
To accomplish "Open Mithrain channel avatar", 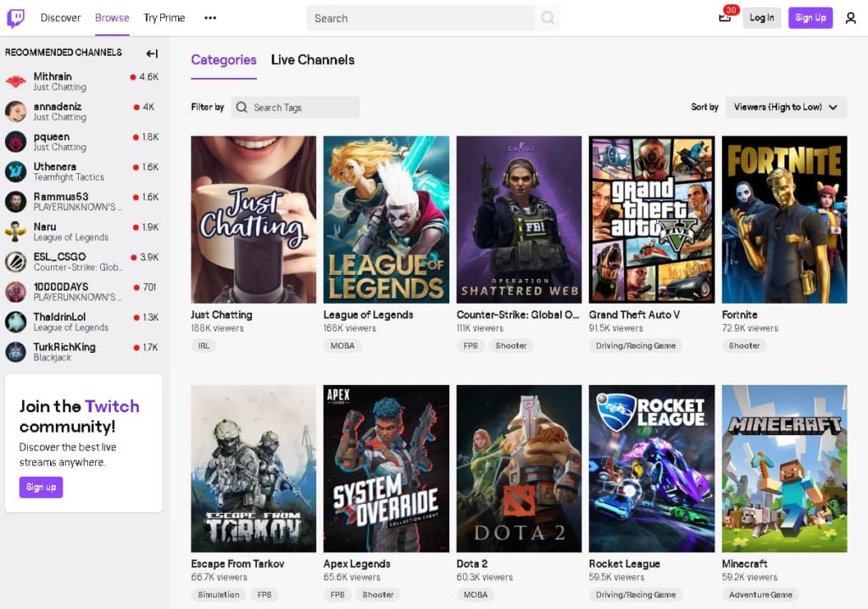I will (15, 81).
